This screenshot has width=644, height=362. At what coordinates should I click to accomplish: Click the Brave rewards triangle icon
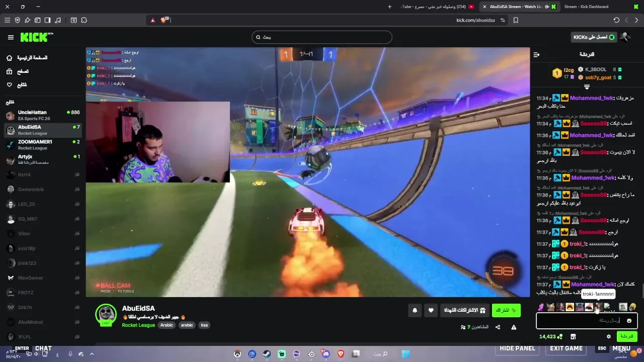[x=153, y=20]
